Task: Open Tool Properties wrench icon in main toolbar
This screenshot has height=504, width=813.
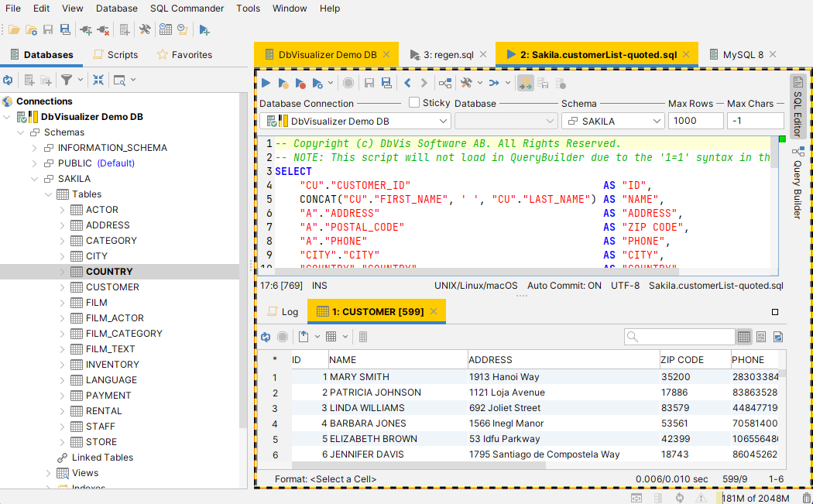Action: [x=145, y=29]
